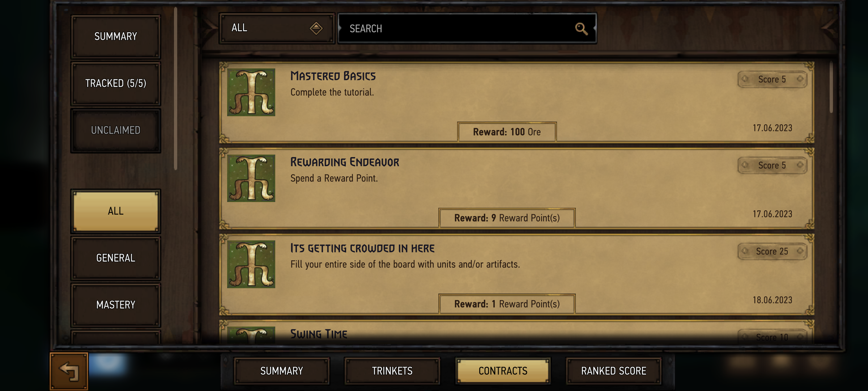Show UNCLAIMED contracts
868x391 pixels.
(x=116, y=130)
